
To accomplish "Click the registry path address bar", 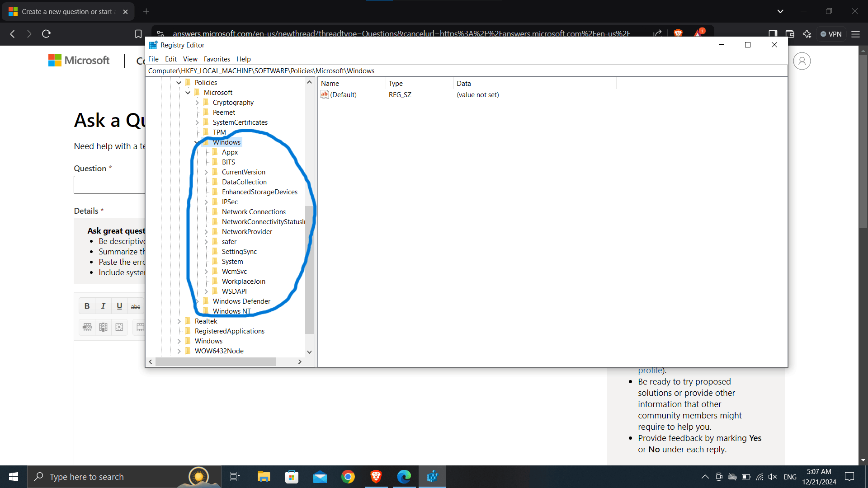I will (466, 70).
